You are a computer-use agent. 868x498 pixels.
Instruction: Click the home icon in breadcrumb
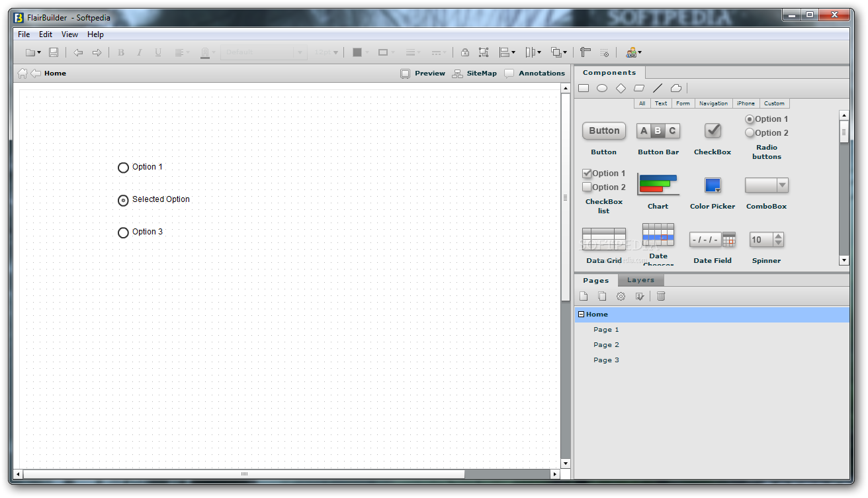22,74
